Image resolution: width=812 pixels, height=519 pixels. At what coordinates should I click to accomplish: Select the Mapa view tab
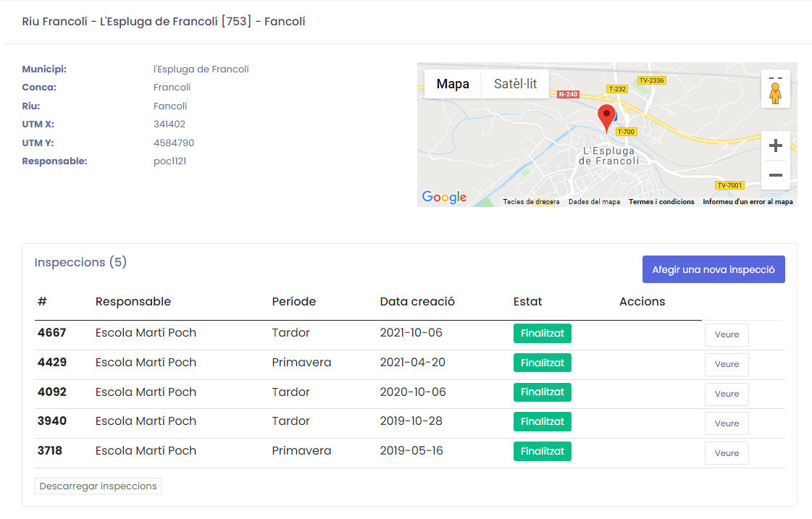[x=453, y=84]
